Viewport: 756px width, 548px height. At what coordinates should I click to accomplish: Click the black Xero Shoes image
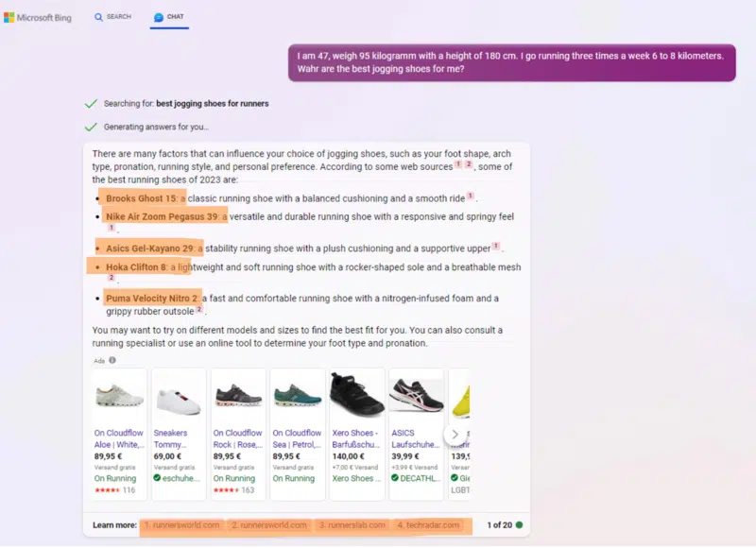point(357,394)
